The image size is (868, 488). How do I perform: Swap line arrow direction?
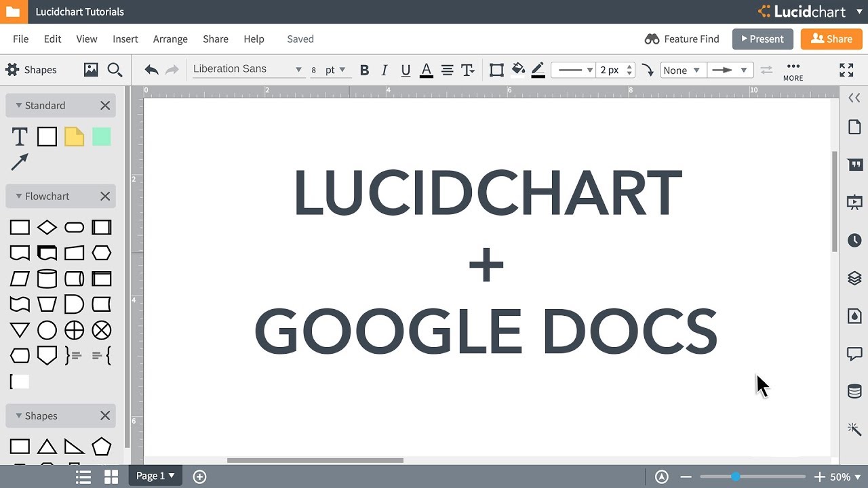766,70
